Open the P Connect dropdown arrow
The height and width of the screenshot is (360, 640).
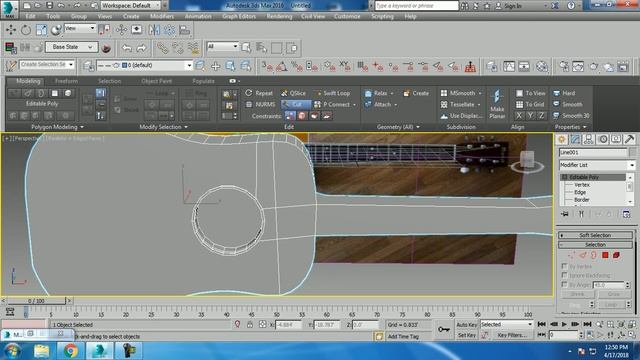click(x=354, y=105)
